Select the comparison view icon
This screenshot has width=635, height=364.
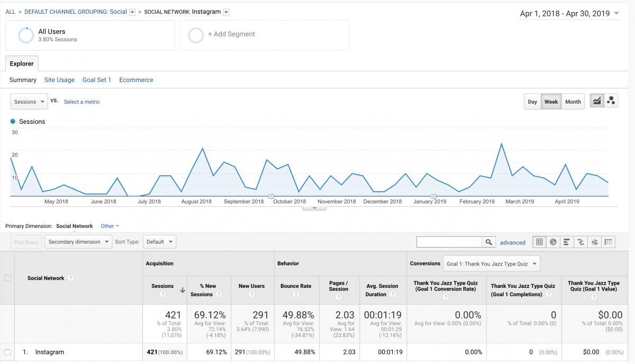click(x=580, y=242)
